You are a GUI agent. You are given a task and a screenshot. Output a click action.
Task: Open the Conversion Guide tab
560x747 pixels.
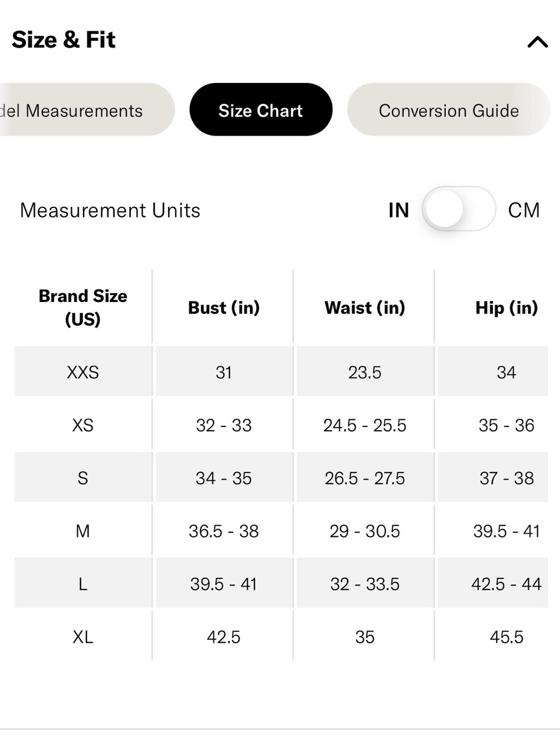449,110
